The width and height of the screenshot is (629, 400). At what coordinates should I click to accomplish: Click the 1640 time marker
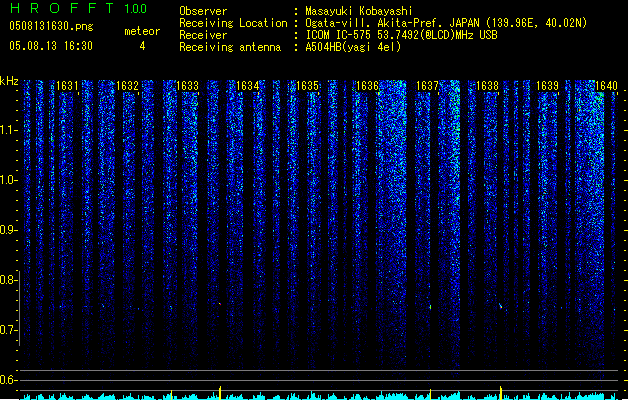click(x=607, y=86)
